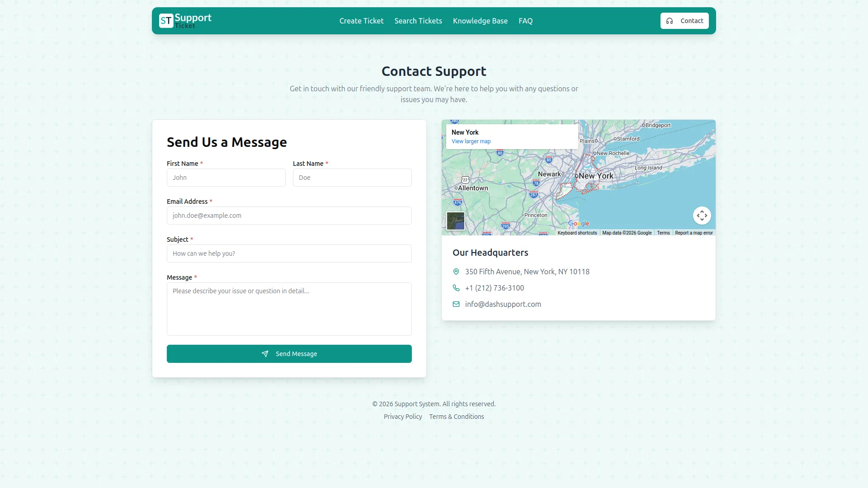
Task: Click the Our Headquarters heading
Action: tap(490, 253)
